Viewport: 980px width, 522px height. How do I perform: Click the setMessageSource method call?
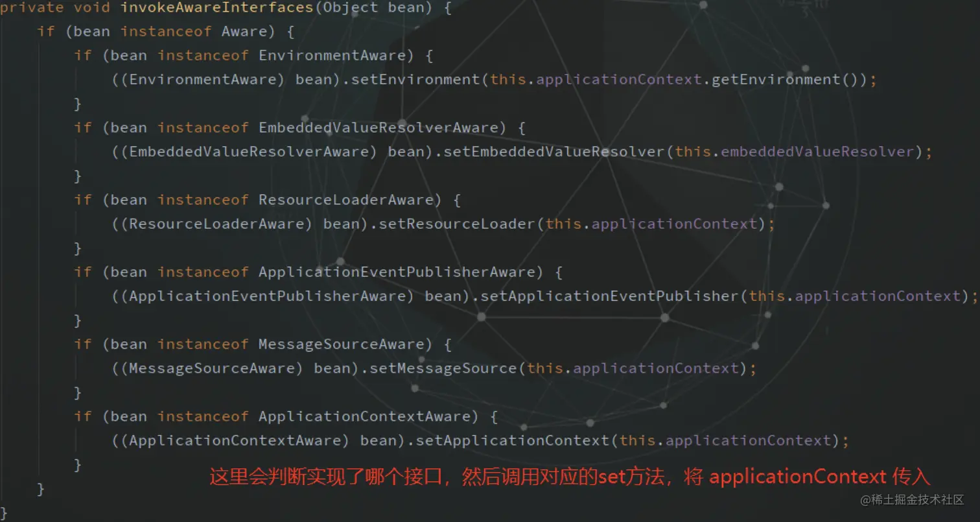click(x=443, y=368)
